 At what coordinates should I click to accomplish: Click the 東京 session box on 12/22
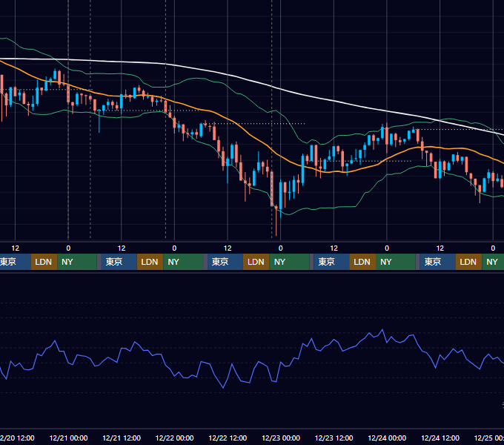(225, 262)
